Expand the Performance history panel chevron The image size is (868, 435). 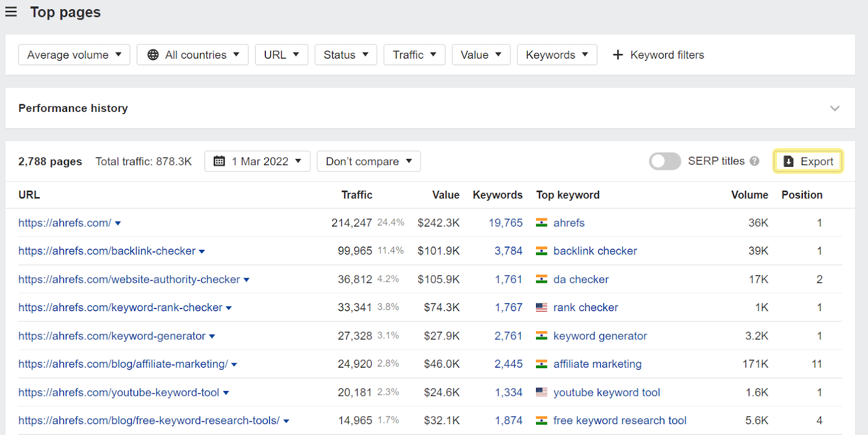tap(835, 109)
